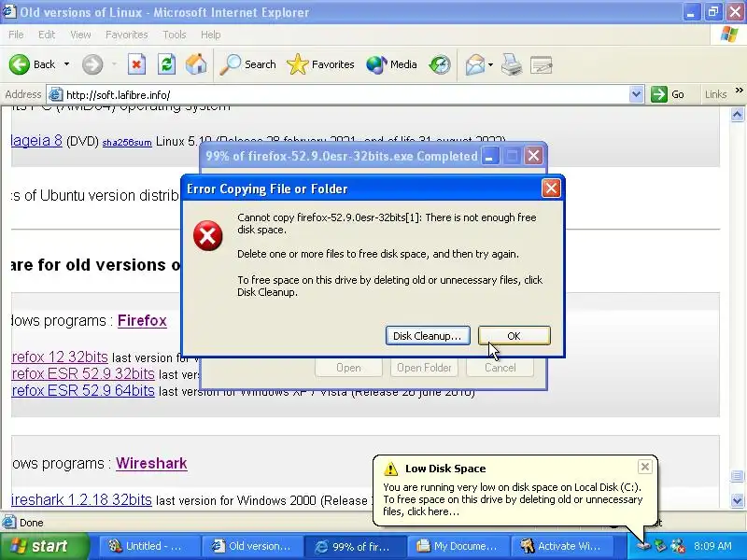Close the Error Copying File dialog

tap(551, 189)
